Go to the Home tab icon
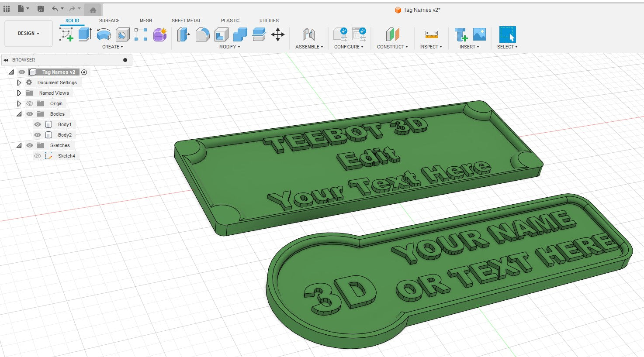Screen dimensions: 644x357 pyautogui.click(x=93, y=10)
